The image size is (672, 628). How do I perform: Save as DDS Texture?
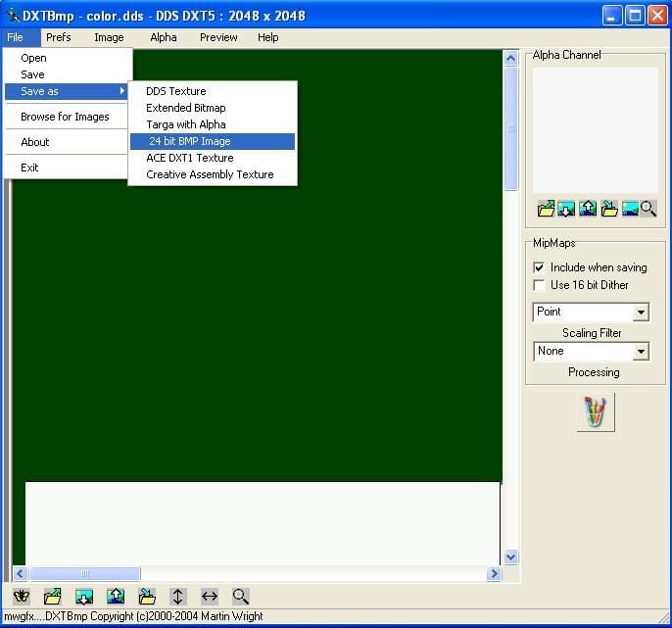213,91
